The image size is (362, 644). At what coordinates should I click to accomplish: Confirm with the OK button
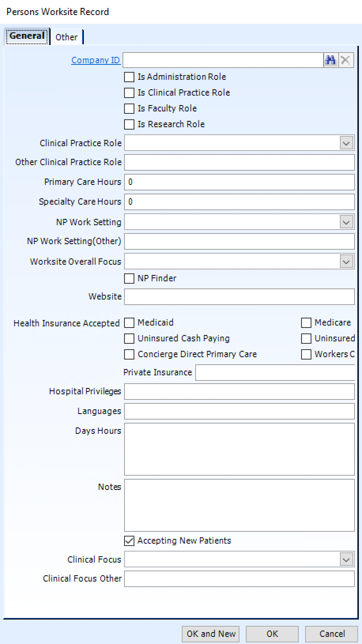[x=272, y=634]
